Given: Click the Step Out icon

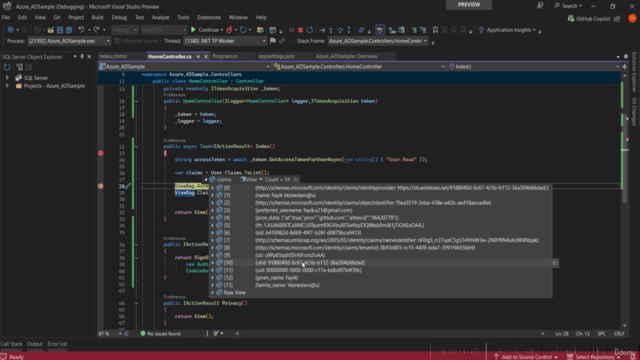Looking at the screenshot, I should pos(349,30).
